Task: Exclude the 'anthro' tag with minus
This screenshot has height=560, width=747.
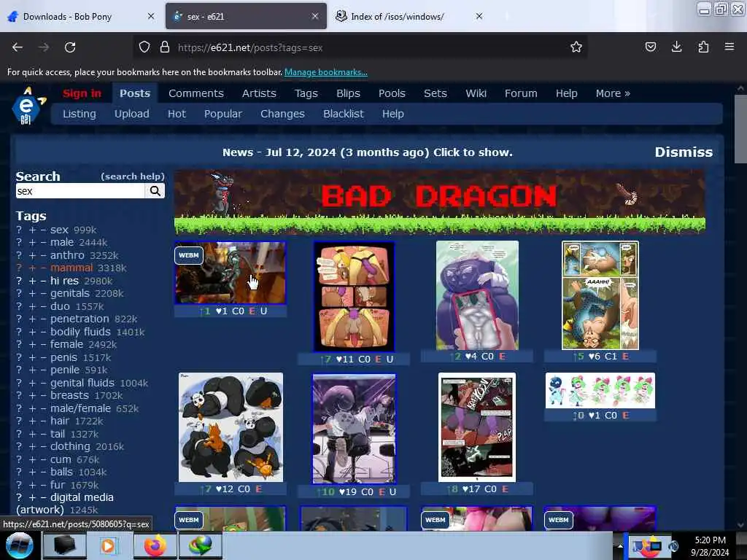Action: (x=43, y=255)
